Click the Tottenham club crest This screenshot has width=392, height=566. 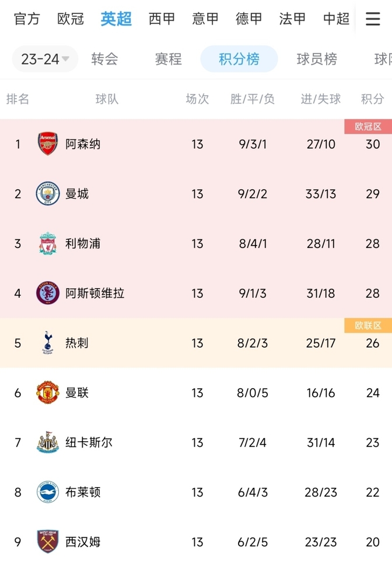coord(48,343)
